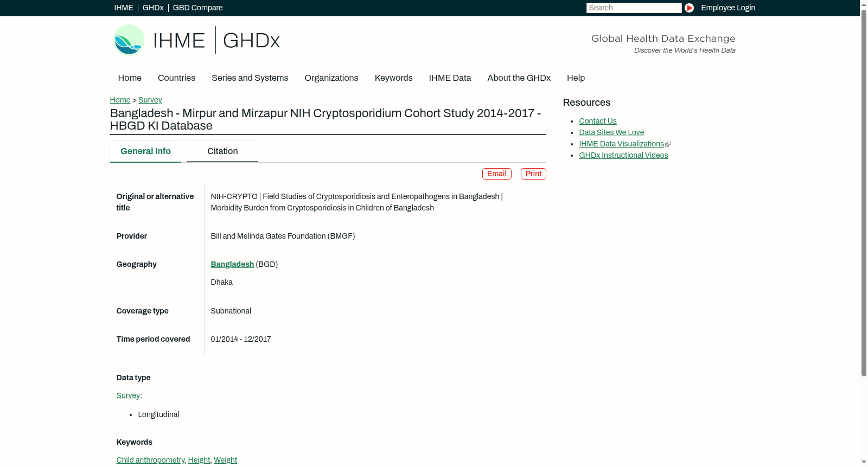Open the Height keyword link
The image size is (868, 467).
(199, 460)
